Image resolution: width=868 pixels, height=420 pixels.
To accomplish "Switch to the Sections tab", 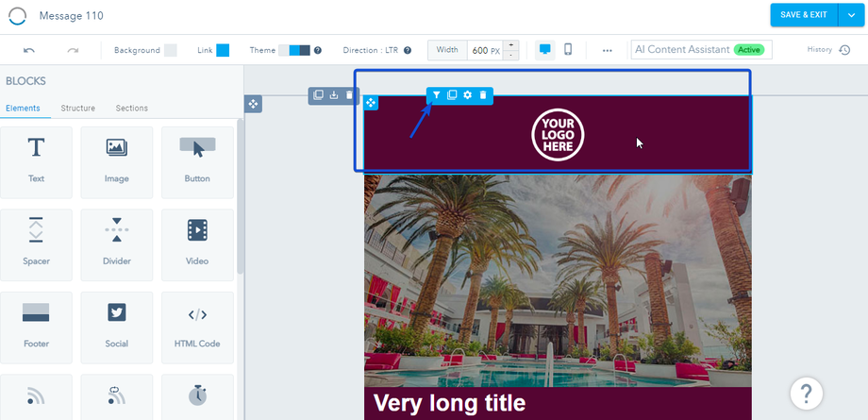I will [x=132, y=108].
